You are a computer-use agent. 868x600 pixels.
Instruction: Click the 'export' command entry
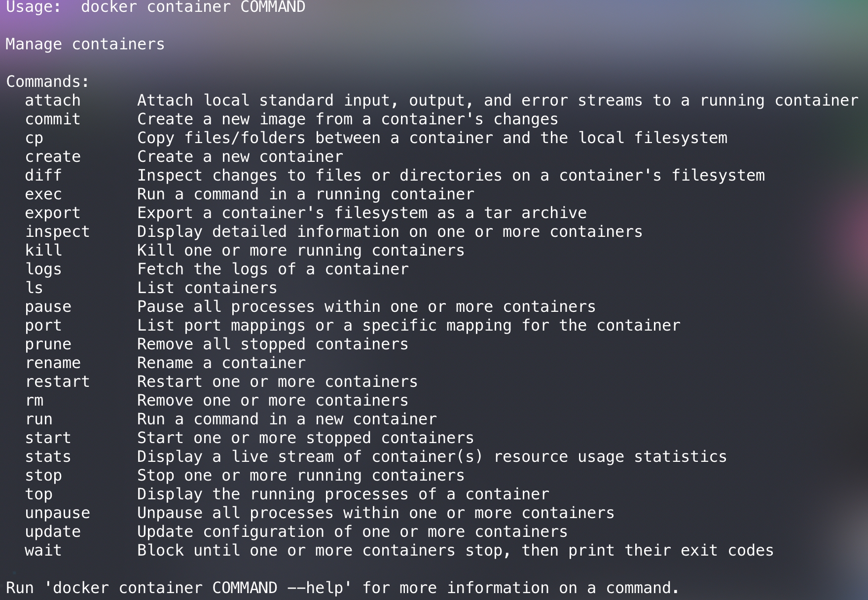tap(53, 213)
